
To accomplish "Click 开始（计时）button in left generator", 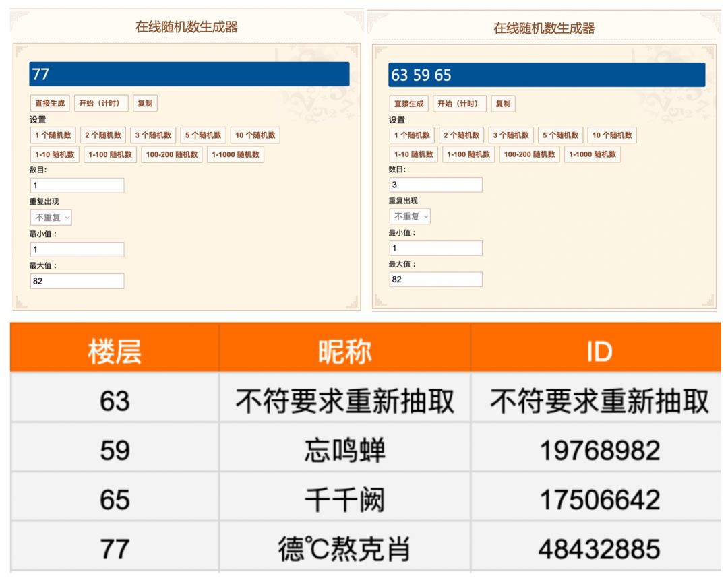I will pos(100,103).
